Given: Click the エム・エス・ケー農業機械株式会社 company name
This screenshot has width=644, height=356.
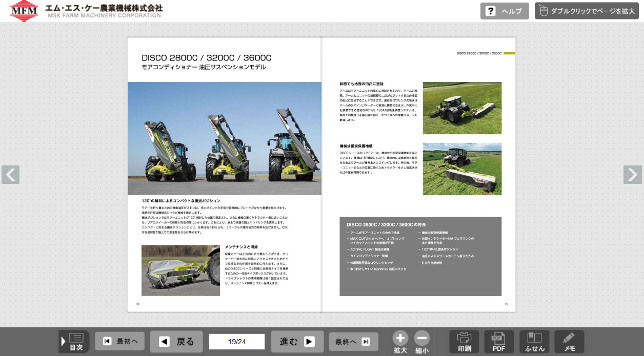Looking at the screenshot, I should coord(104,8).
